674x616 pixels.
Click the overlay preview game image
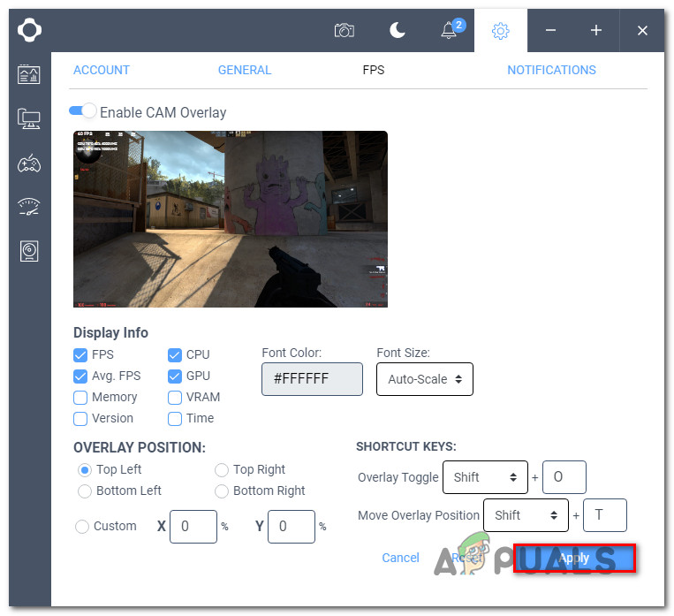tap(231, 219)
